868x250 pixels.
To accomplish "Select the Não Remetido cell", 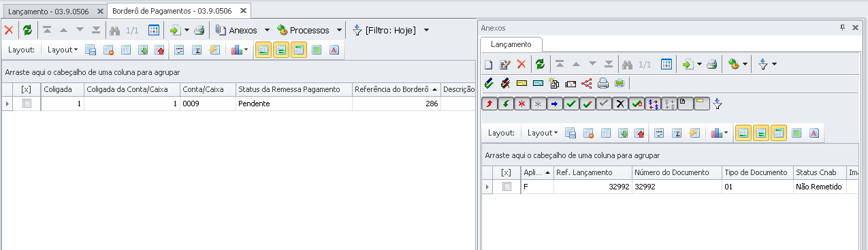I will 820,187.
